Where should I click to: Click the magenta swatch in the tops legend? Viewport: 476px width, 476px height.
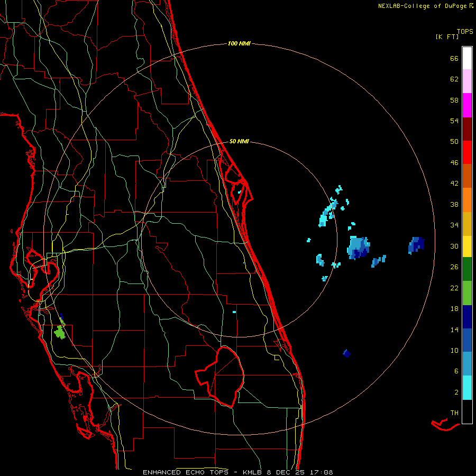[x=467, y=105]
